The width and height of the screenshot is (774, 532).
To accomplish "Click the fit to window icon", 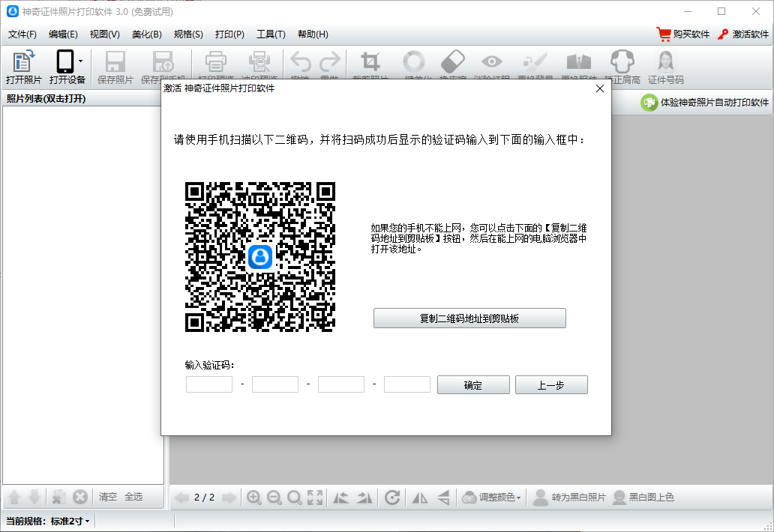I will tap(315, 498).
